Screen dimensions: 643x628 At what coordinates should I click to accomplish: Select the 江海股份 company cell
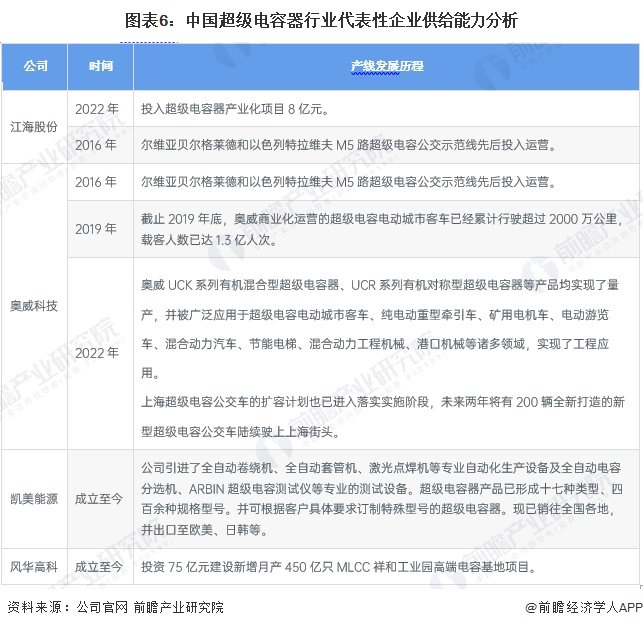pos(34,127)
